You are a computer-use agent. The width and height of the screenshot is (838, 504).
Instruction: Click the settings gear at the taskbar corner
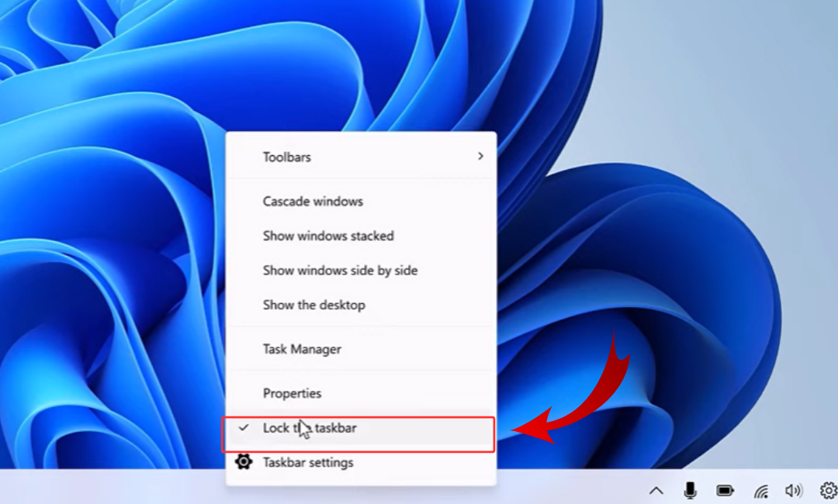826,490
